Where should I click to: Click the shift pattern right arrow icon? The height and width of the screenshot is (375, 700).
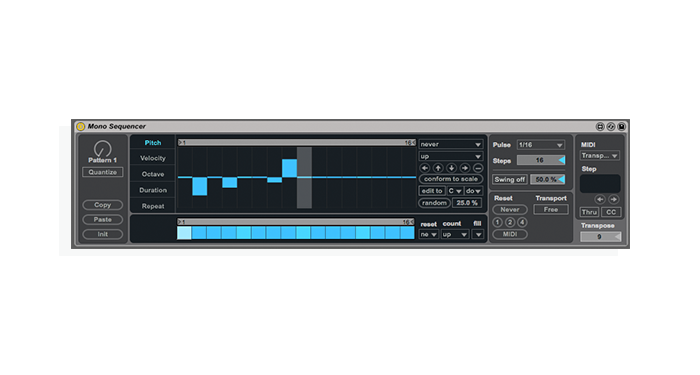pyautogui.click(x=465, y=168)
